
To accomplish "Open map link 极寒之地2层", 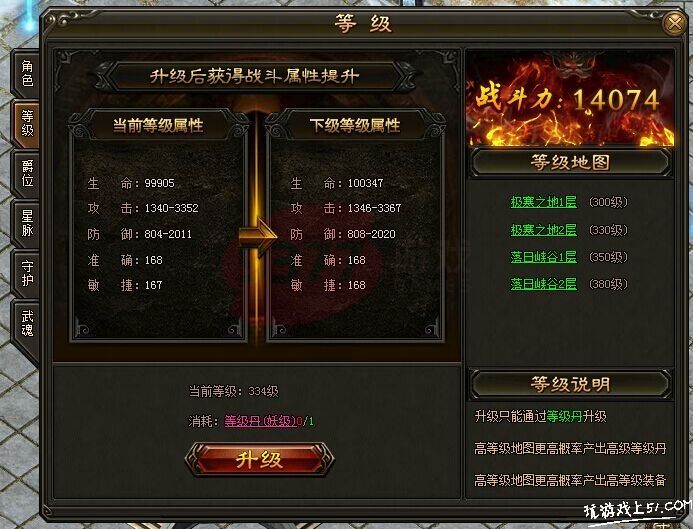I will (543, 230).
